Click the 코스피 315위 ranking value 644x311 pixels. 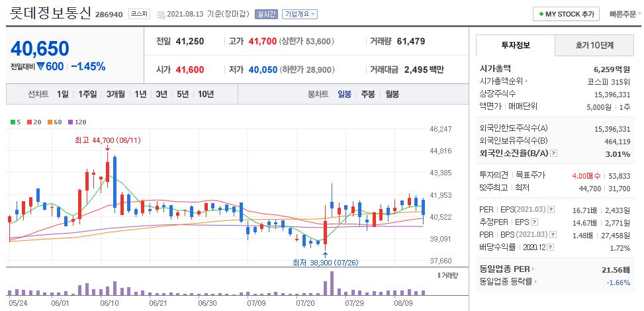click(609, 81)
